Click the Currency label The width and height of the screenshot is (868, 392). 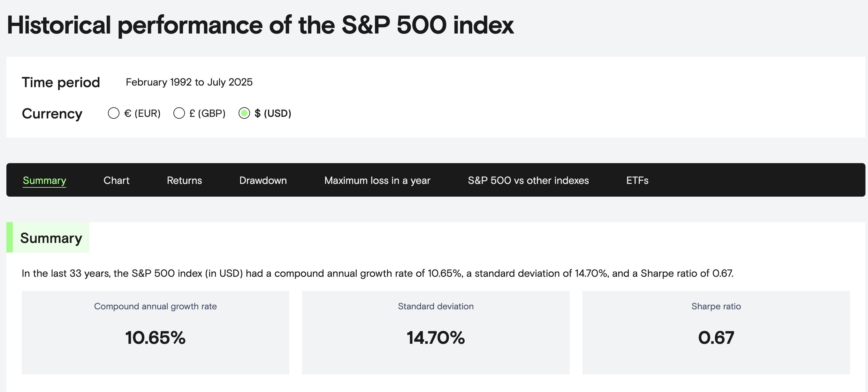52,114
